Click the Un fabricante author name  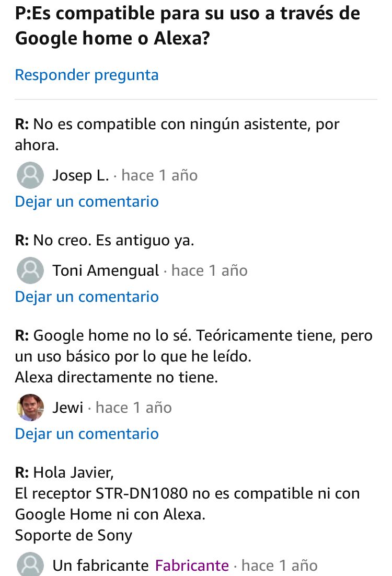click(100, 566)
